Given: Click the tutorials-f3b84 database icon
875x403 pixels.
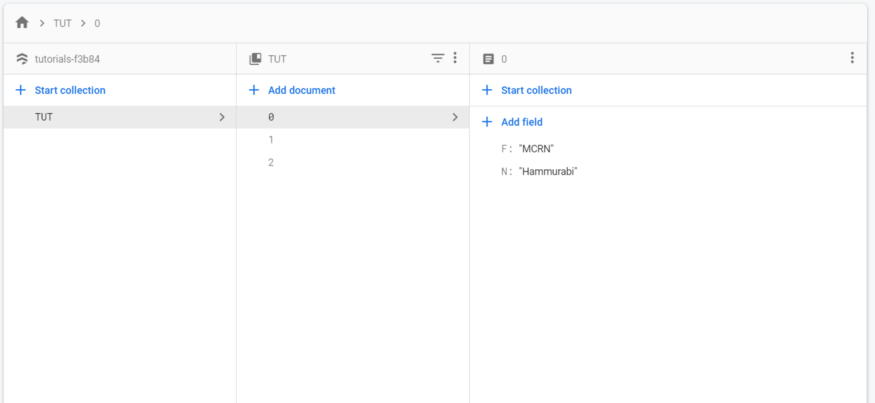Looking at the screenshot, I should [22, 59].
